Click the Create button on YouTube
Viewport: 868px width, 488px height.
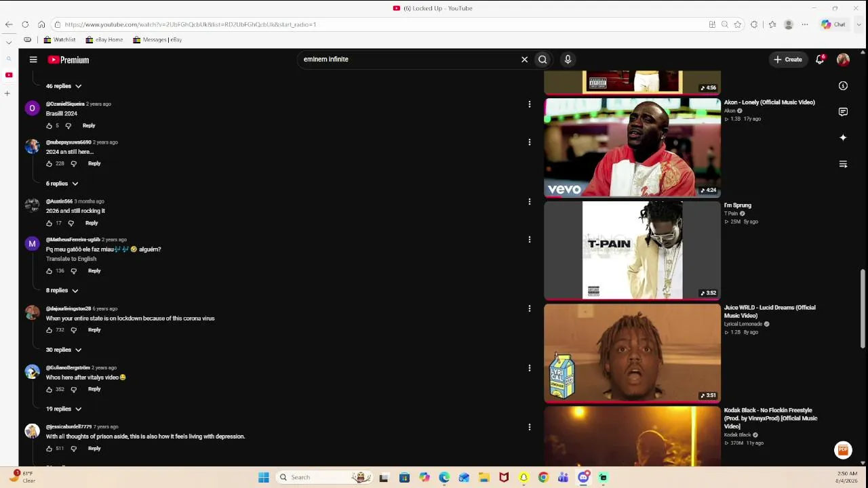(x=789, y=60)
